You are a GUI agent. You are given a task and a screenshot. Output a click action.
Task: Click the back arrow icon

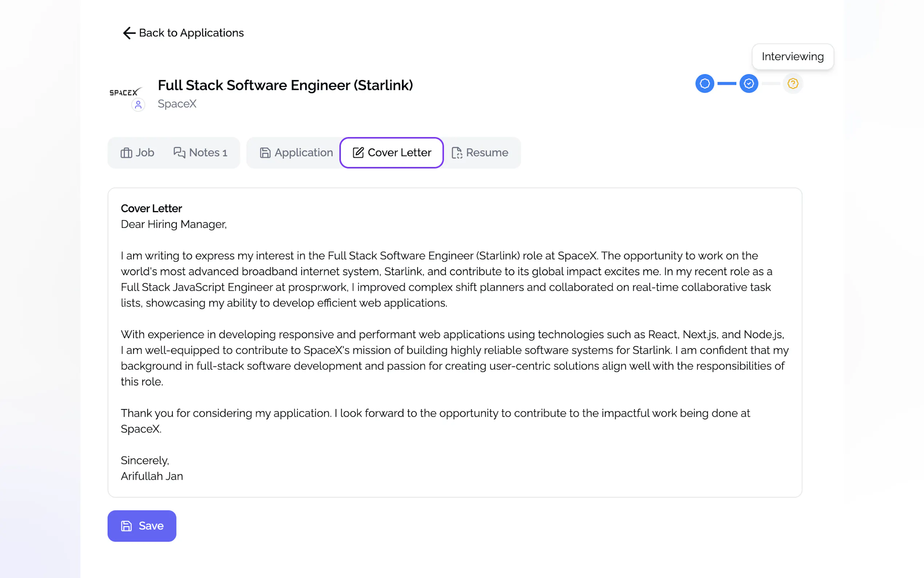pyautogui.click(x=129, y=33)
